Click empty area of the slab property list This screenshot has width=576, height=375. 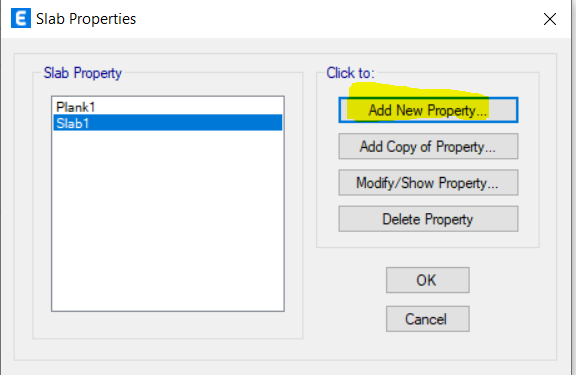click(168, 220)
